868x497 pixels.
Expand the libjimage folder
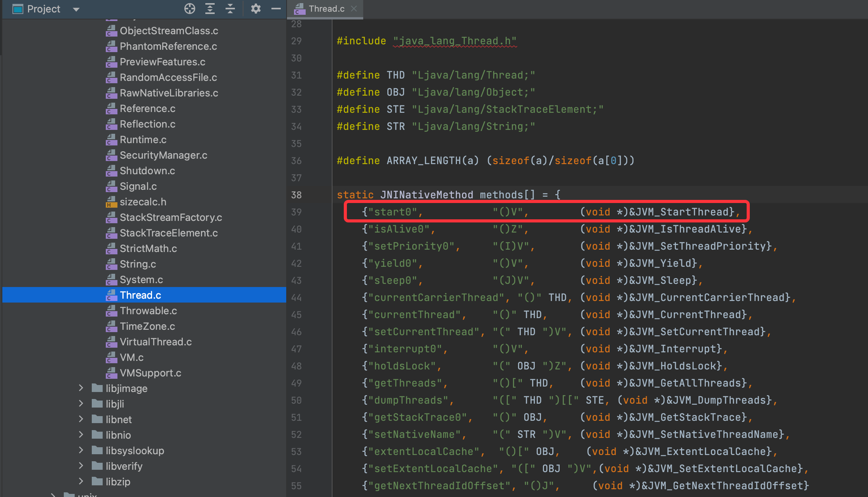81,388
